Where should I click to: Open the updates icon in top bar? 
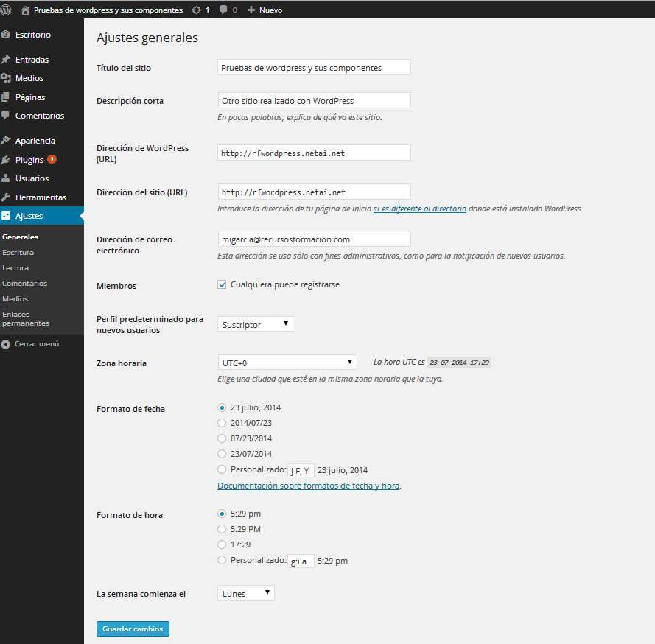196,10
